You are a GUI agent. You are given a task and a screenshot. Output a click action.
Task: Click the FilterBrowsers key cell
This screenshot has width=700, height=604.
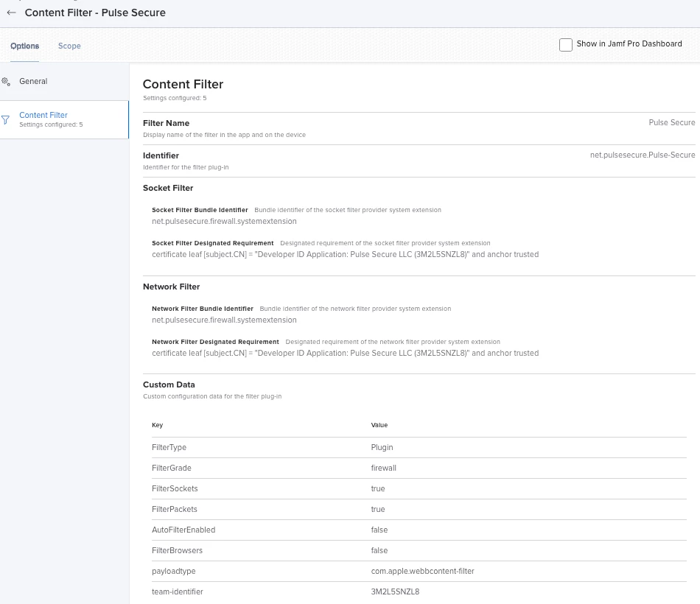click(178, 550)
